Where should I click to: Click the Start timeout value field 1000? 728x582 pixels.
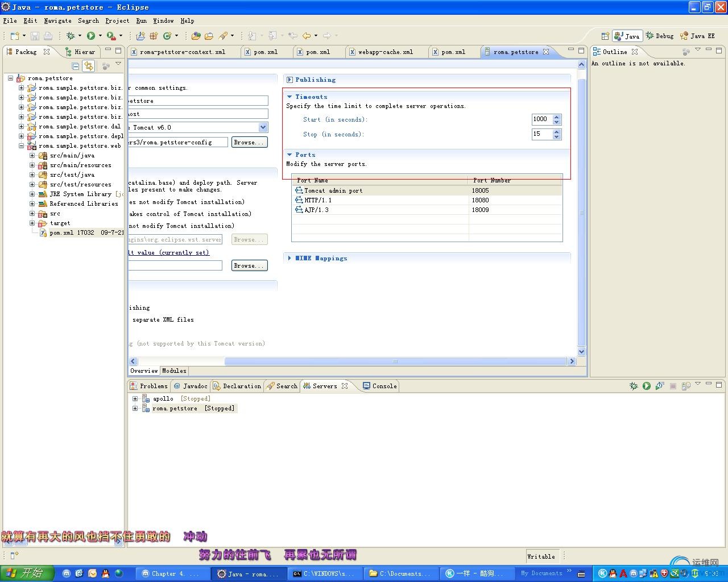(x=542, y=119)
